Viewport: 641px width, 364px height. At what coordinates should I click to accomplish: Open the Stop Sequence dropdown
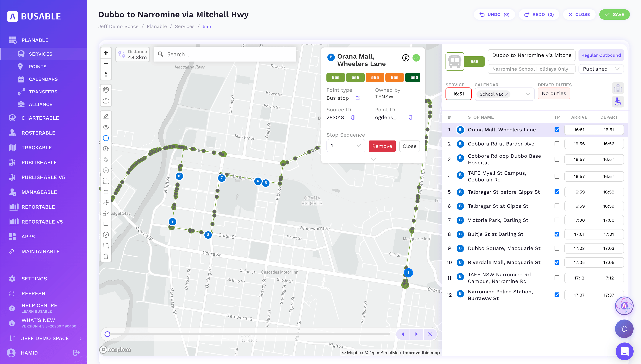coord(346,146)
